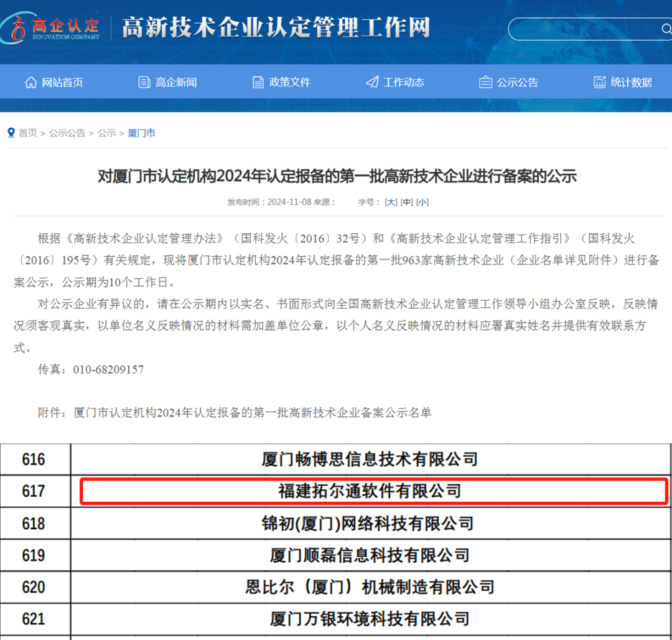Go to 首页 in the breadcrumb
The width and height of the screenshot is (672, 640).
(28, 133)
